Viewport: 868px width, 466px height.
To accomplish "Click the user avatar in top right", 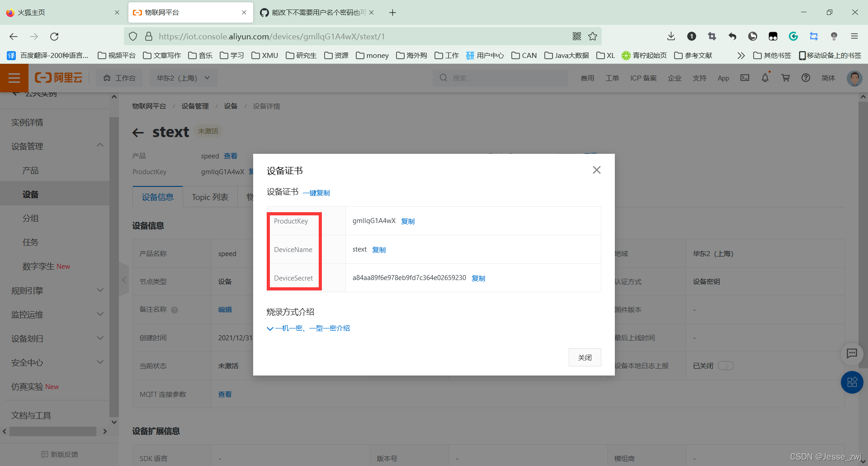I will click(854, 78).
